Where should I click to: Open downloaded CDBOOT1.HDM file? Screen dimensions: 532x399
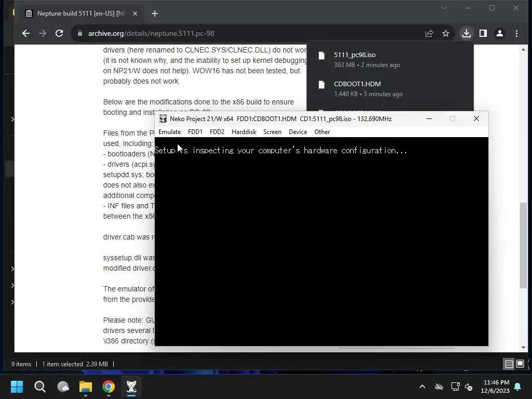(390, 88)
